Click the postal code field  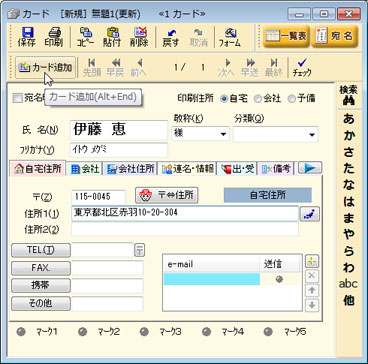pos(99,197)
